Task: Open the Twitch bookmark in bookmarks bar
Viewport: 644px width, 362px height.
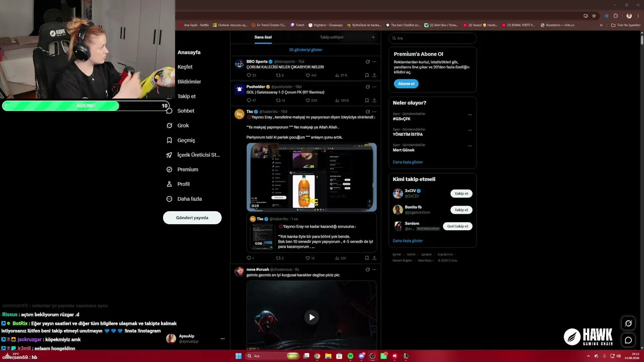Action: pyautogui.click(x=297, y=25)
